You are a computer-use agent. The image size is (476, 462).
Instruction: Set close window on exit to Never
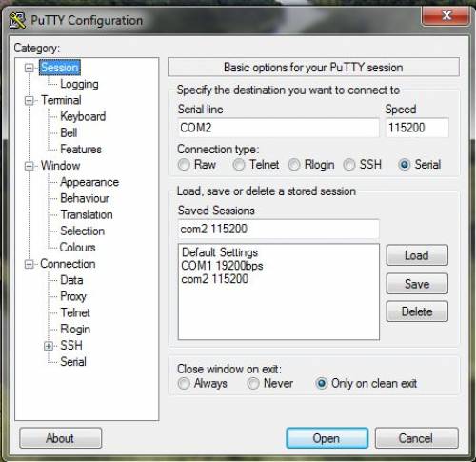click(253, 383)
